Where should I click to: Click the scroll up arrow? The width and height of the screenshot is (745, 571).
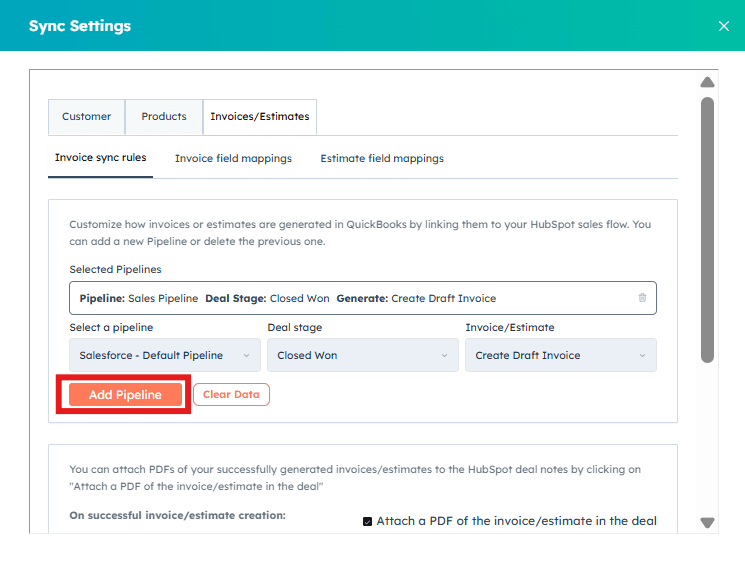click(707, 82)
